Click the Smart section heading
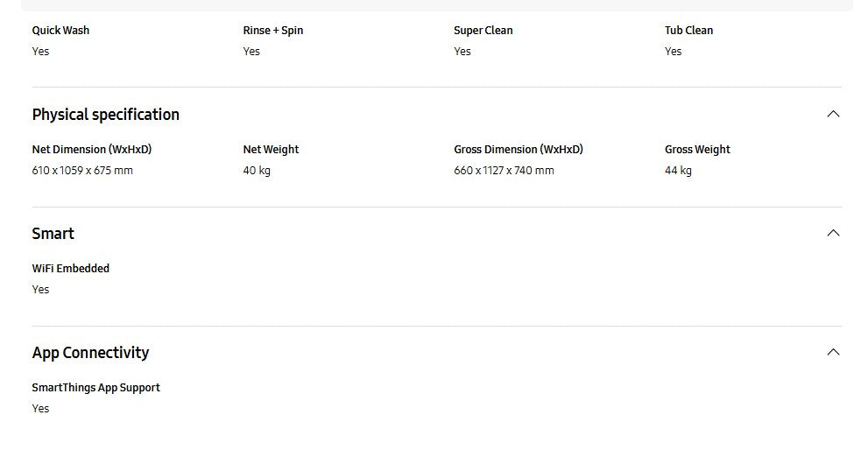868x450 pixels. pyautogui.click(x=53, y=234)
